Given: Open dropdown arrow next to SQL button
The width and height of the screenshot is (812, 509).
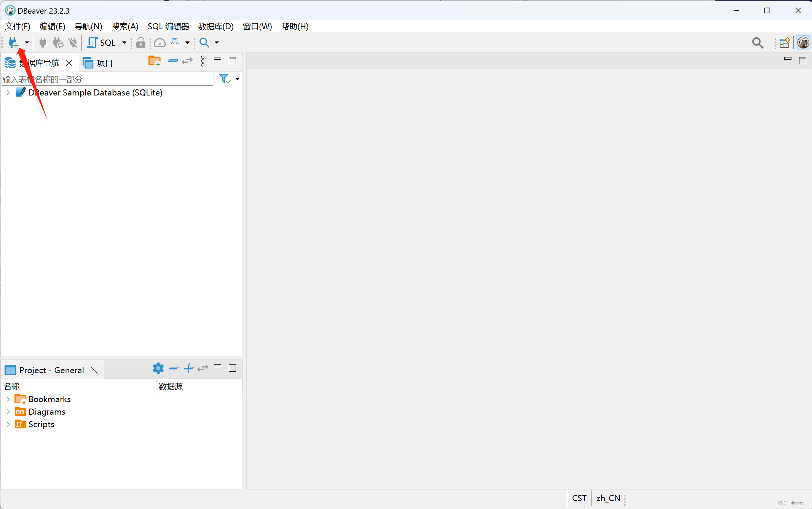Looking at the screenshot, I should [124, 43].
